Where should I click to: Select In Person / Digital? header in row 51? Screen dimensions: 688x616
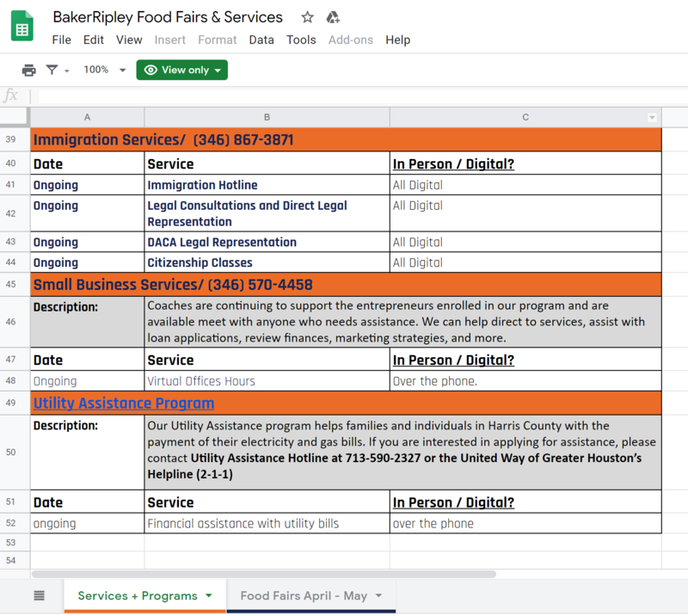coord(525,502)
